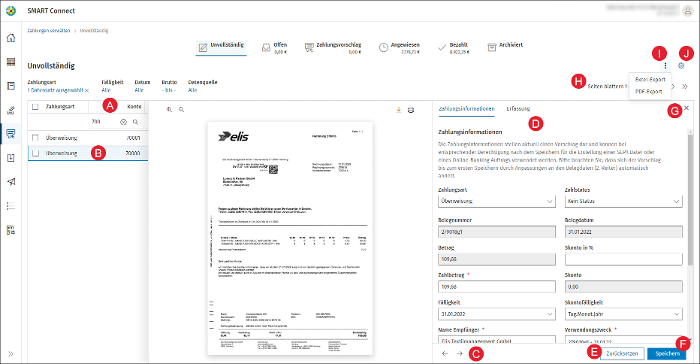Click the Zurücksetzen button

(x=622, y=354)
